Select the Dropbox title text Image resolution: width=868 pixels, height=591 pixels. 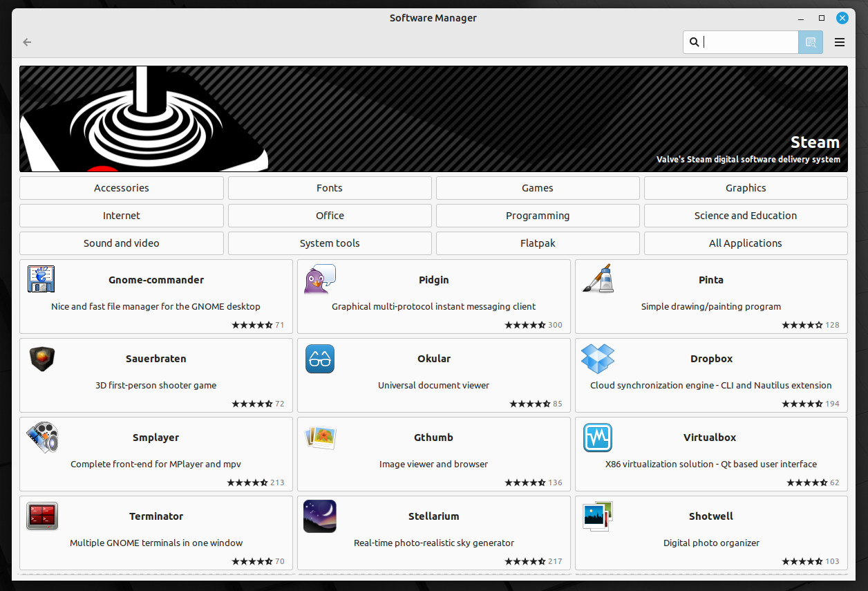711,359
